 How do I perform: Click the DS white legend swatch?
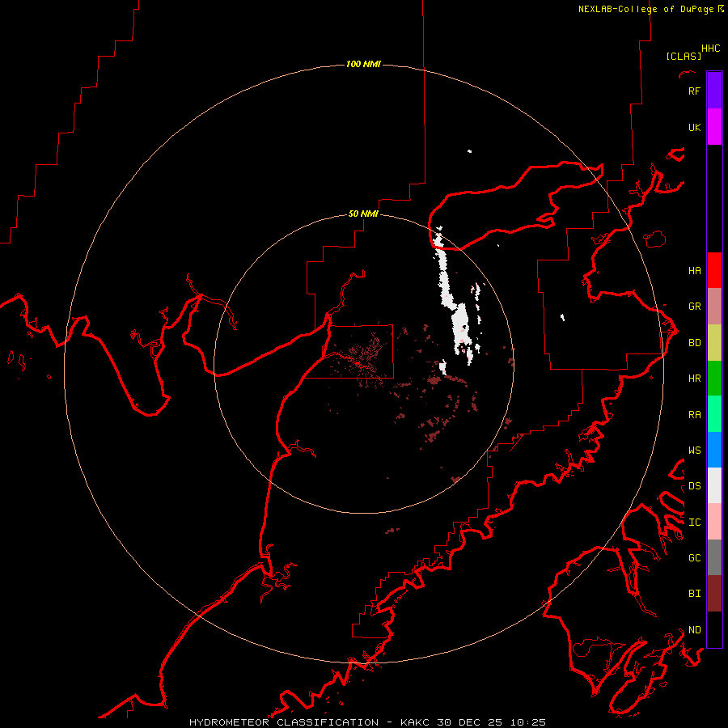click(714, 485)
